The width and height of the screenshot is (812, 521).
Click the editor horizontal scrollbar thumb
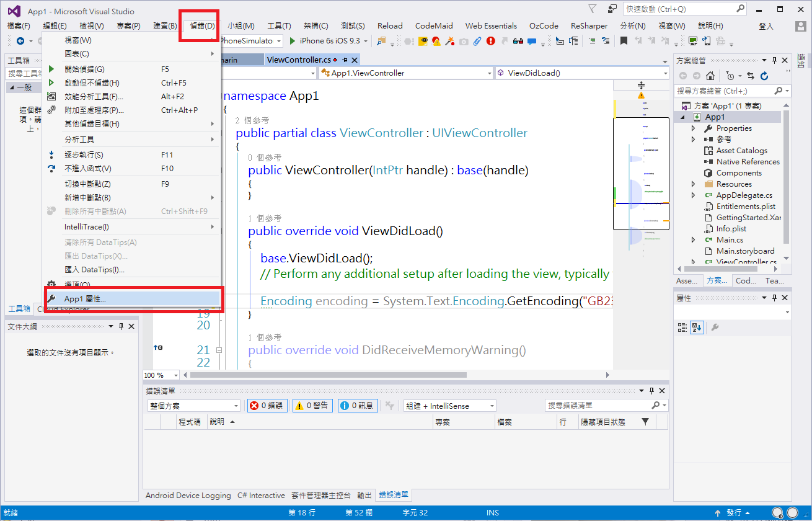(328, 375)
